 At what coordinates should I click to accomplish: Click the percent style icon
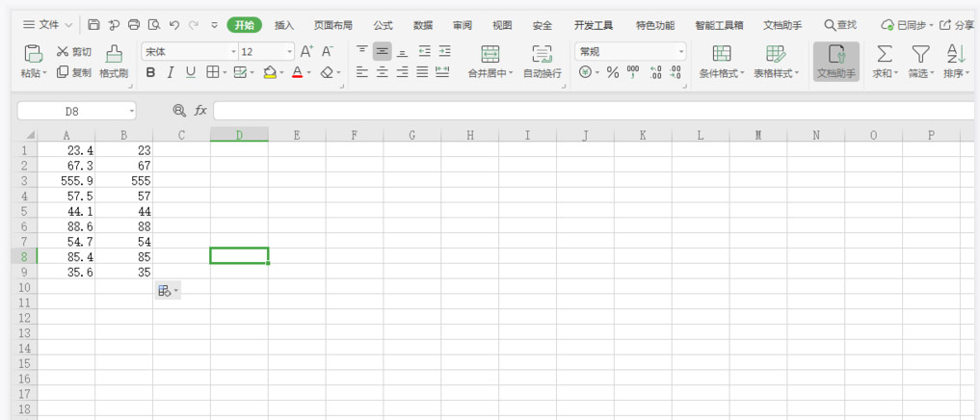612,72
